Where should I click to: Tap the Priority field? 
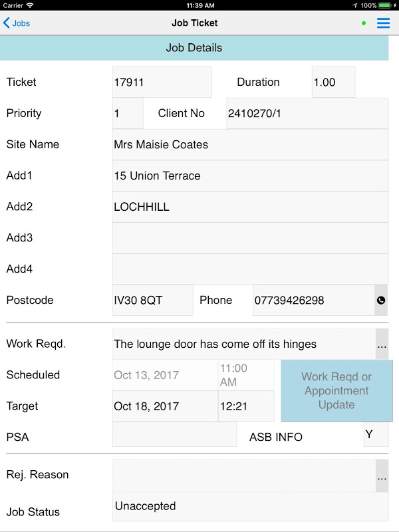[x=127, y=114]
